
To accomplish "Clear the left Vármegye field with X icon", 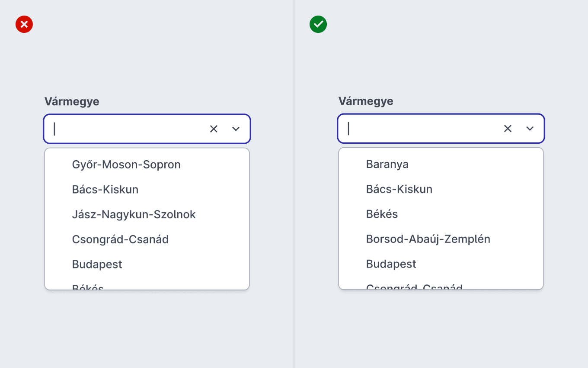I will click(x=214, y=129).
